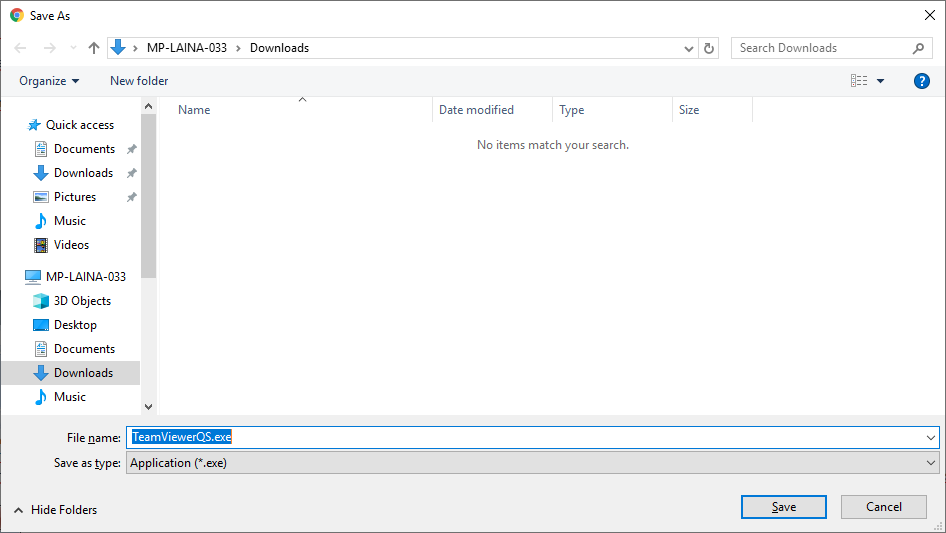
Task: Open Documents under MP-LAINA-033
Action: coord(84,349)
